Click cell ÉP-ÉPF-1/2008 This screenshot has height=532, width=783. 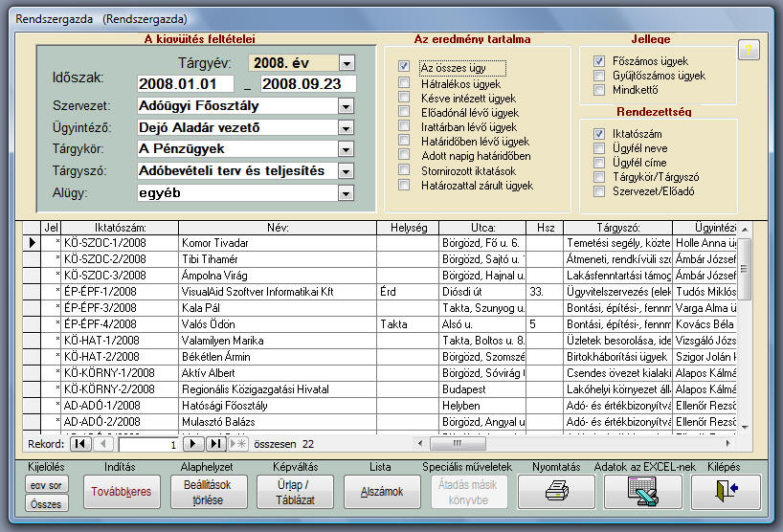120,292
